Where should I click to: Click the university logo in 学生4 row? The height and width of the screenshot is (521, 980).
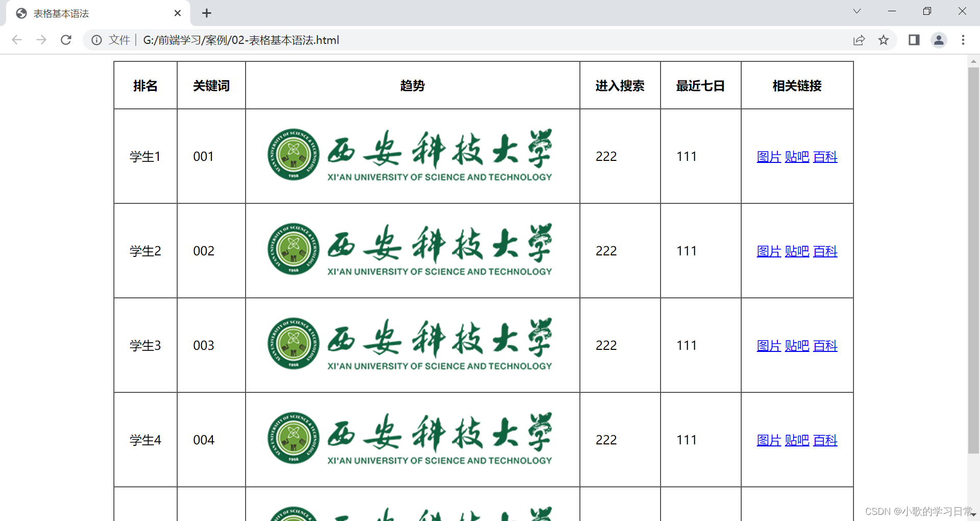410,438
